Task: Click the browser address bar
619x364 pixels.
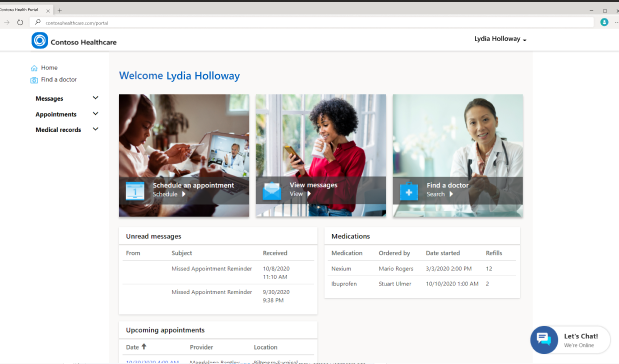Action: tap(312, 23)
